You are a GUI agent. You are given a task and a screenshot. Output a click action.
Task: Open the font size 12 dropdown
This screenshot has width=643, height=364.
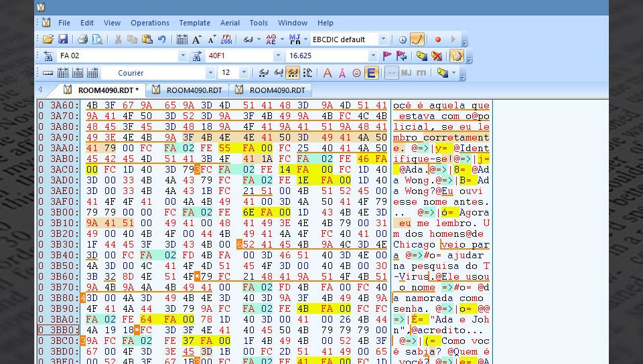244,73
